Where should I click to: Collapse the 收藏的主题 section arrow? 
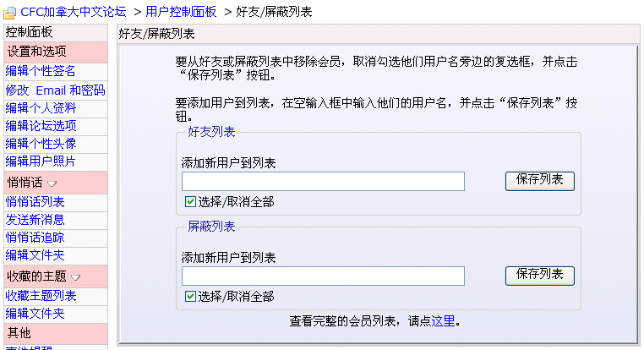[75, 277]
